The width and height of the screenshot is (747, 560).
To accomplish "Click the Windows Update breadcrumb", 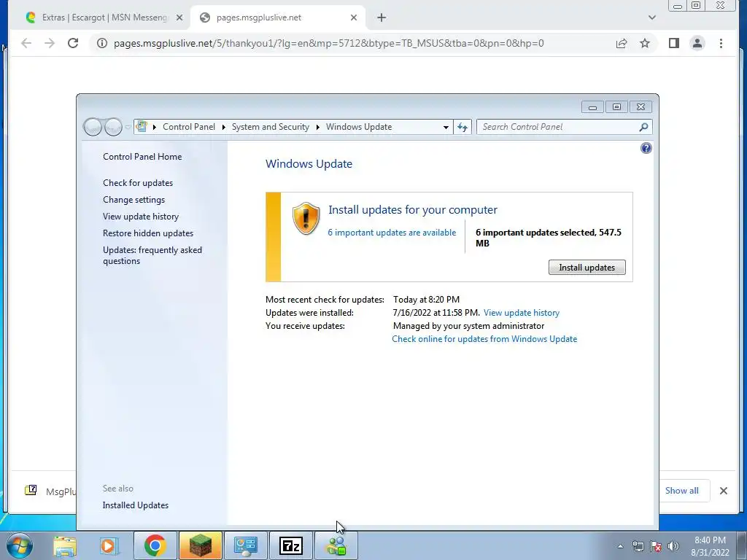I will point(359,127).
